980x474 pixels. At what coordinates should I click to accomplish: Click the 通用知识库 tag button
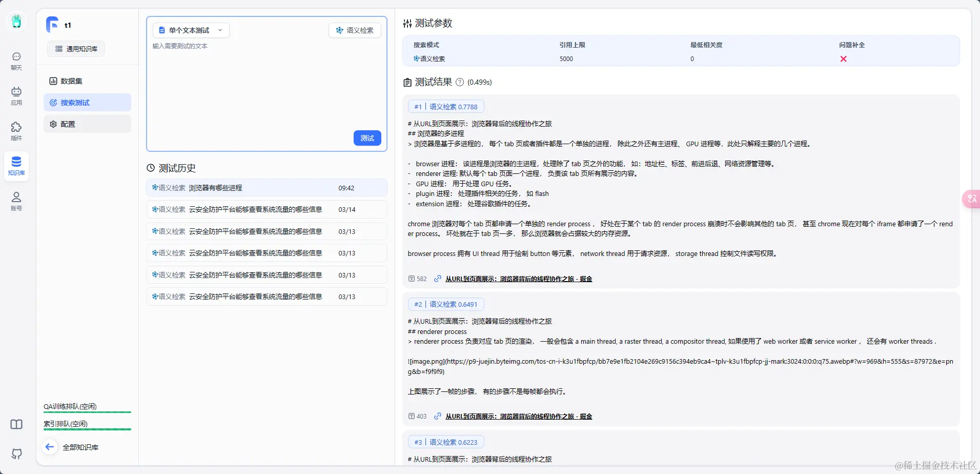click(76, 49)
